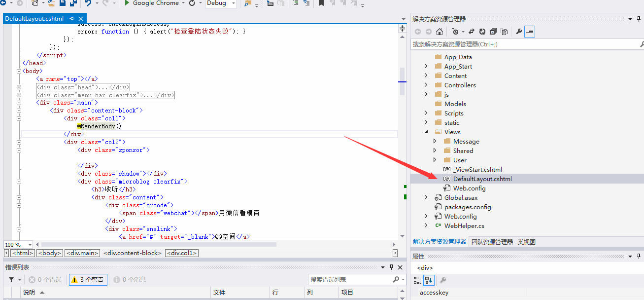Screen dimensions: 644x300
Task: Pin the DefaultLayout.cshtml tab
Action: point(71,19)
